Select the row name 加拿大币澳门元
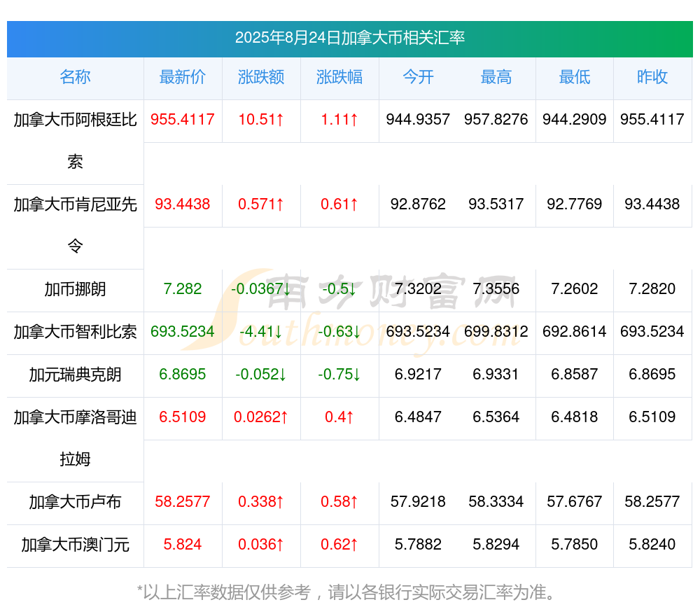The height and width of the screenshot is (614, 700). point(75,545)
